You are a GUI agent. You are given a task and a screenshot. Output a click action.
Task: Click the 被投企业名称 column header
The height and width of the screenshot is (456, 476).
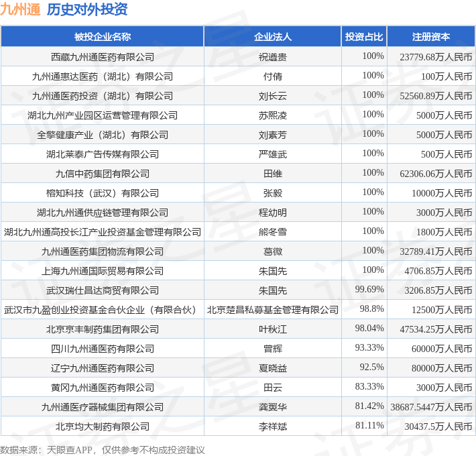103,37
